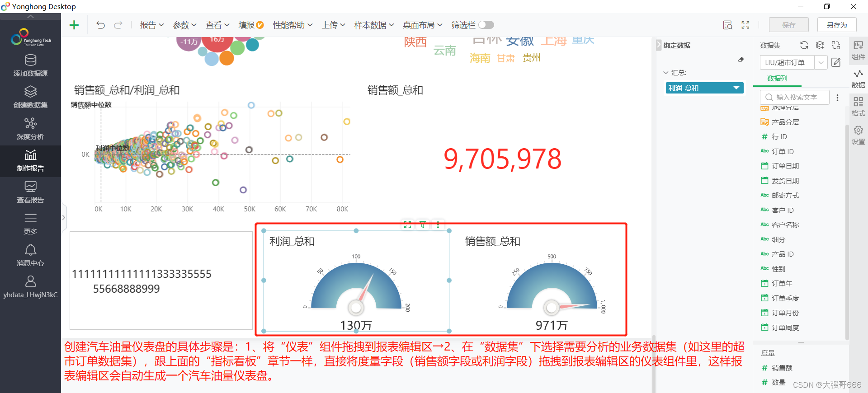
Task: Open 添加数据源 in the sidebar
Action: click(x=30, y=65)
